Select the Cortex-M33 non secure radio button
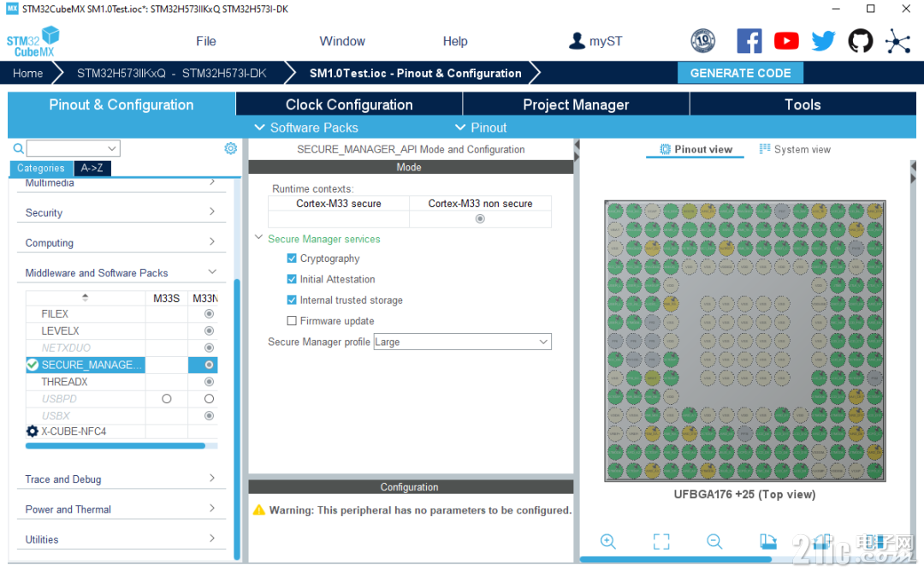This screenshot has height=571, width=924. pyautogui.click(x=480, y=219)
